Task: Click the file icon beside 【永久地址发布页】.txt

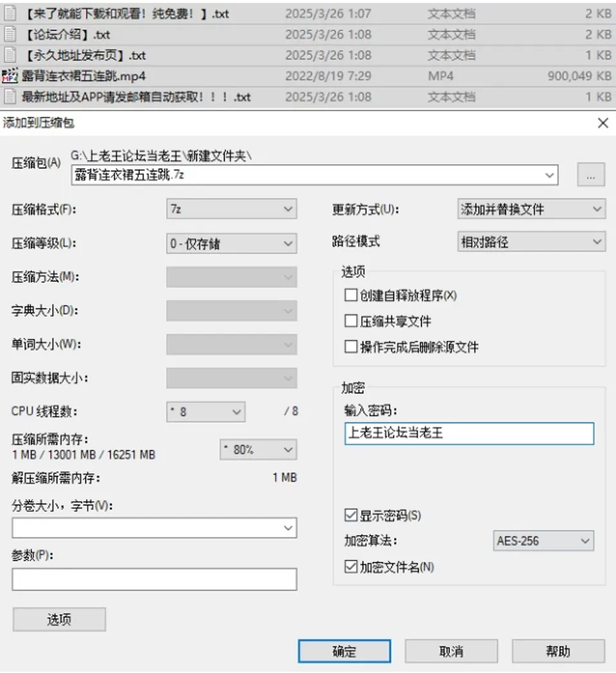Action: (x=10, y=55)
